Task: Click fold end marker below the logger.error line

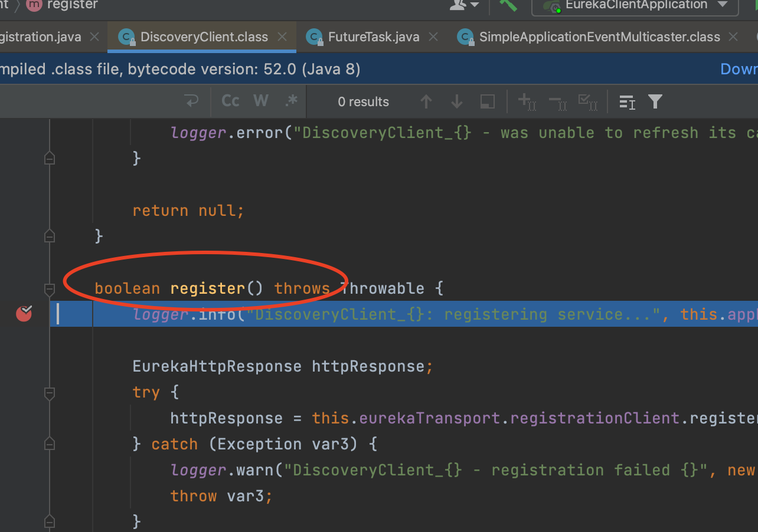Action: [50, 159]
